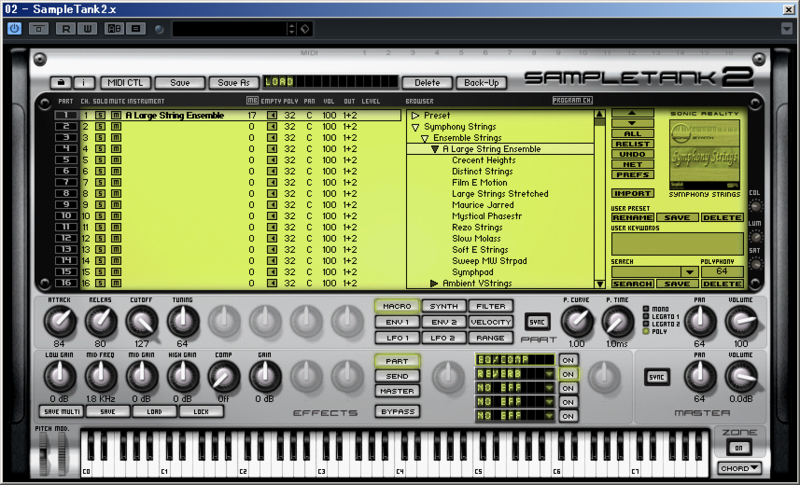This screenshot has width=800, height=485.
Task: Open the LFO 2 tab
Action: coord(444,338)
